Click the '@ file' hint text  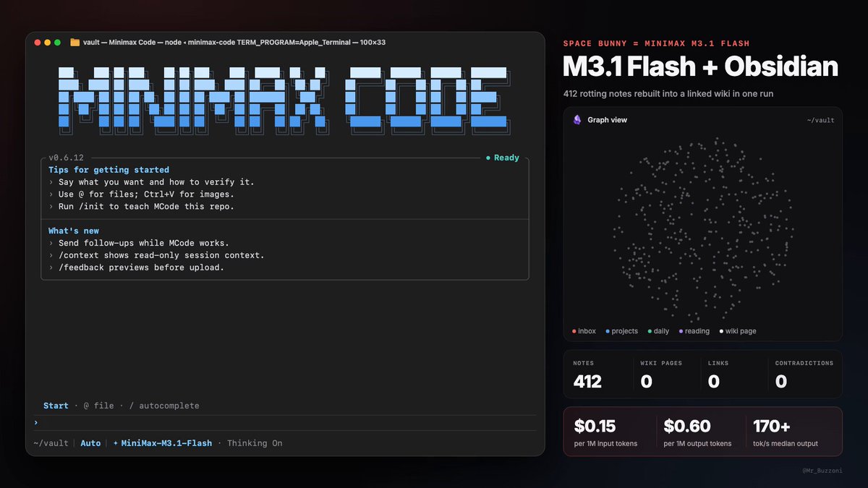[x=98, y=406]
